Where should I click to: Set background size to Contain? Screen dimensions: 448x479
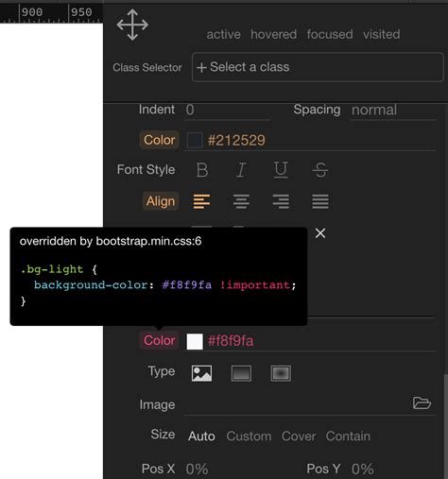click(x=348, y=436)
